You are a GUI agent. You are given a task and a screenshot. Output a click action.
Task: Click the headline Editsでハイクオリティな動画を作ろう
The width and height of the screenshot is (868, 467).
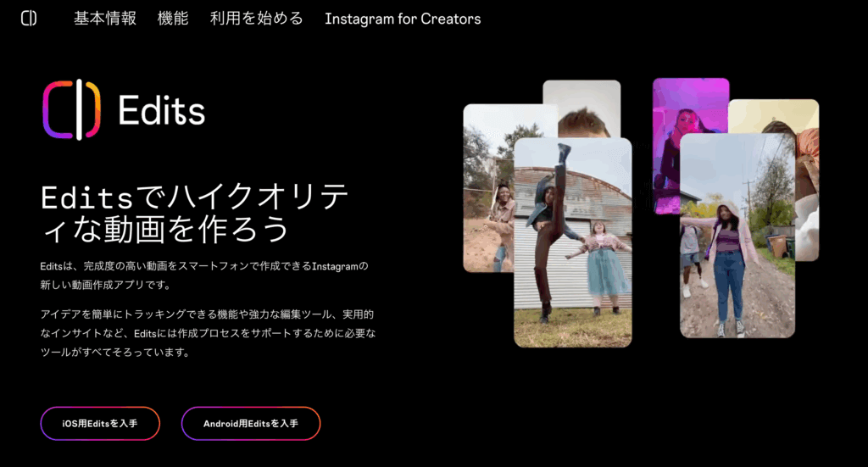pos(194,213)
